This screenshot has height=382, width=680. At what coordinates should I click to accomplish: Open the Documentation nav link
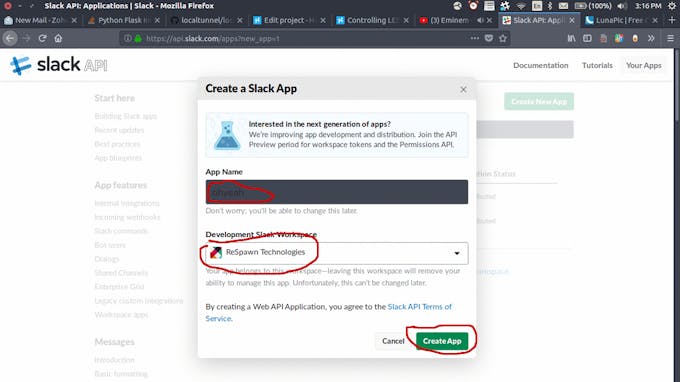(x=540, y=65)
